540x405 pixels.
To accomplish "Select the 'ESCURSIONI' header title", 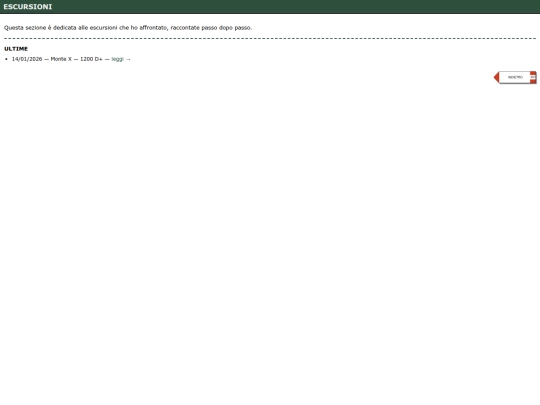I will [x=28, y=7].
